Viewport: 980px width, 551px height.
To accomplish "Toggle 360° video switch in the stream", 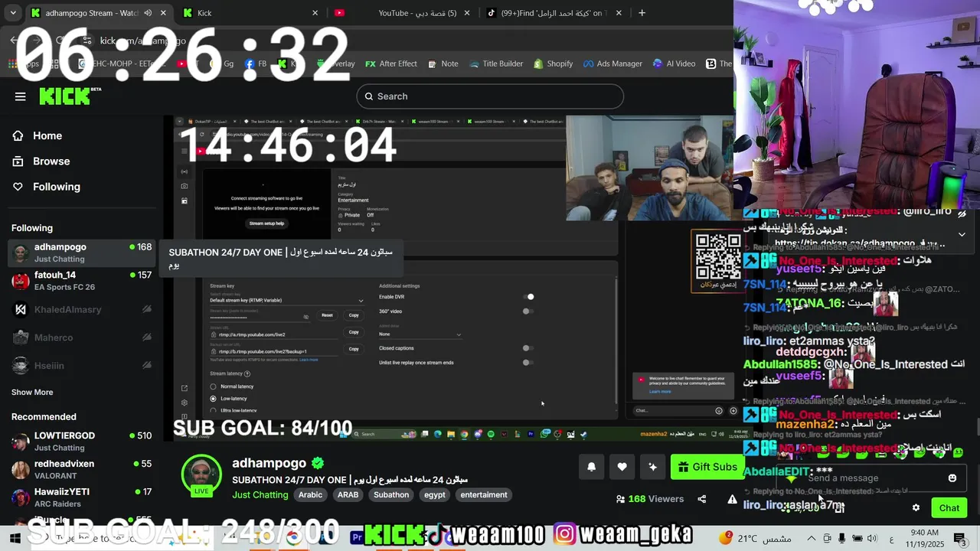I will point(527,311).
